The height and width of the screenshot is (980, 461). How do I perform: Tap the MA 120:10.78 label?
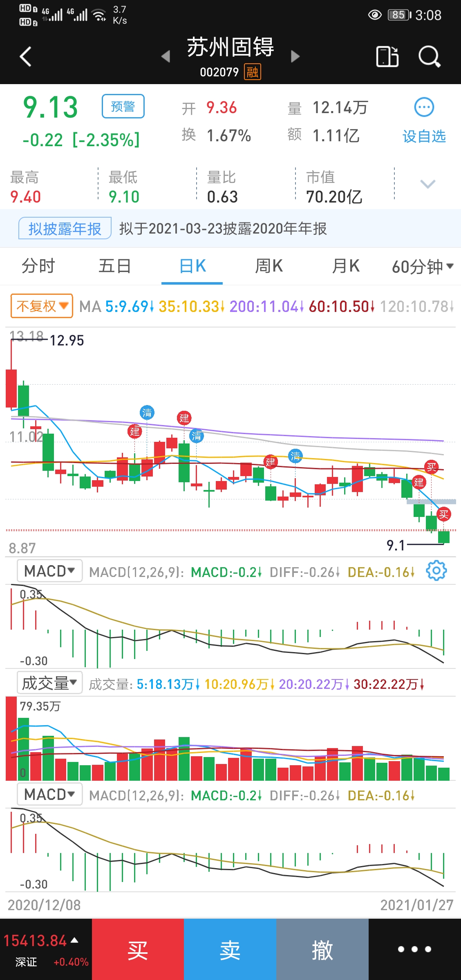coord(417,306)
